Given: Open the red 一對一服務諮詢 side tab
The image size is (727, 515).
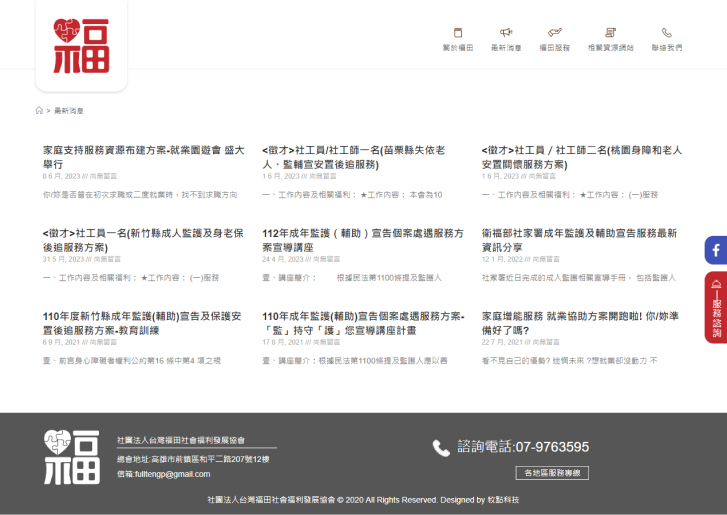Looking at the screenshot, I should tap(715, 307).
